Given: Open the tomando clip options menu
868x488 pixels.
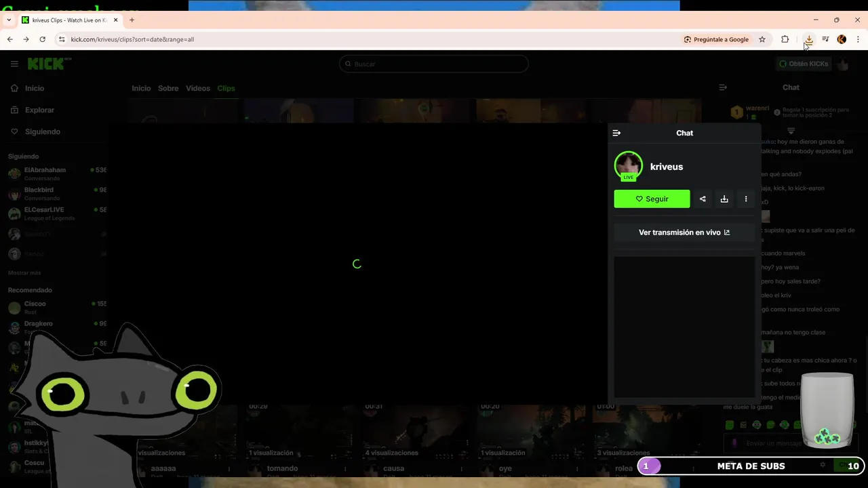Looking at the screenshot, I should (x=345, y=468).
